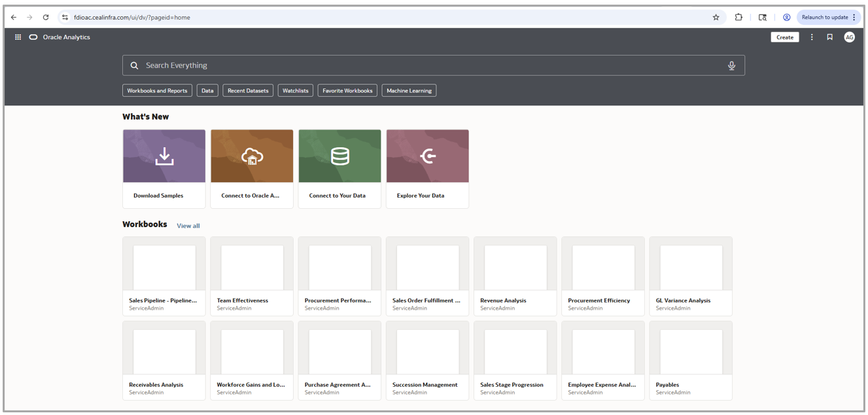This screenshot has height=415, width=868.
Task: Click the AG user avatar
Action: [x=849, y=37]
